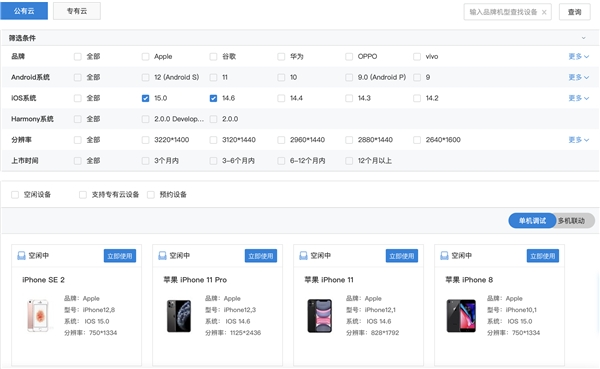The width and height of the screenshot is (600, 369).
Task: Check Harmony 2.0.0 Develop... checkbox
Action: coord(145,119)
